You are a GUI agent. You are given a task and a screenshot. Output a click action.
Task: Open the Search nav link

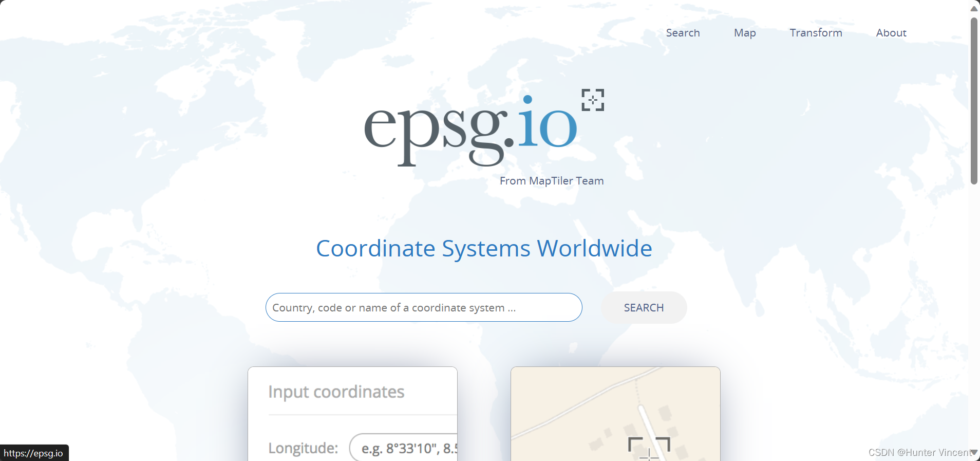tap(683, 33)
